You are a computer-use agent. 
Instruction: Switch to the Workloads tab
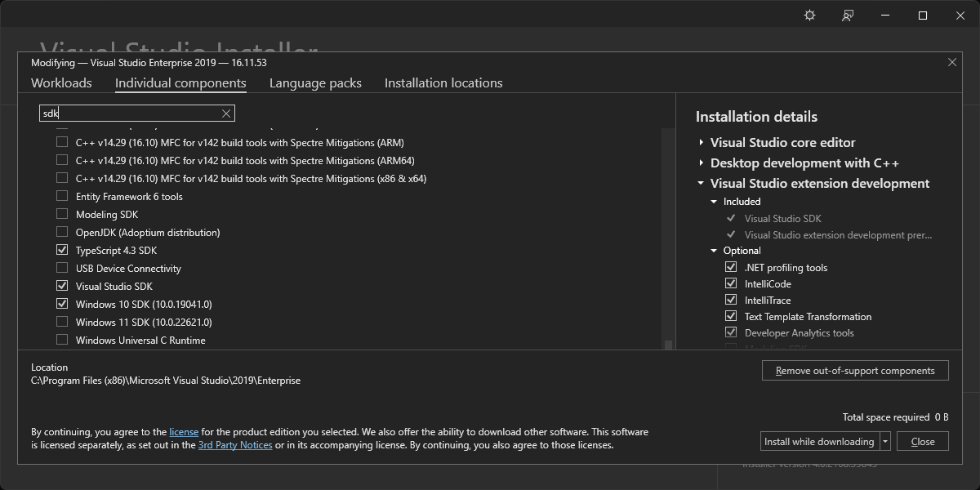coord(61,83)
